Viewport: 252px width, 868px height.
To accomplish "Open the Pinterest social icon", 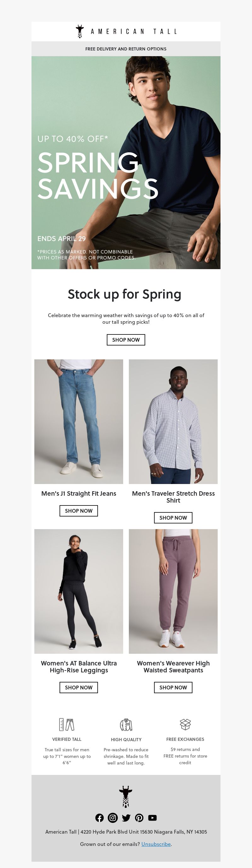I will (x=139, y=818).
